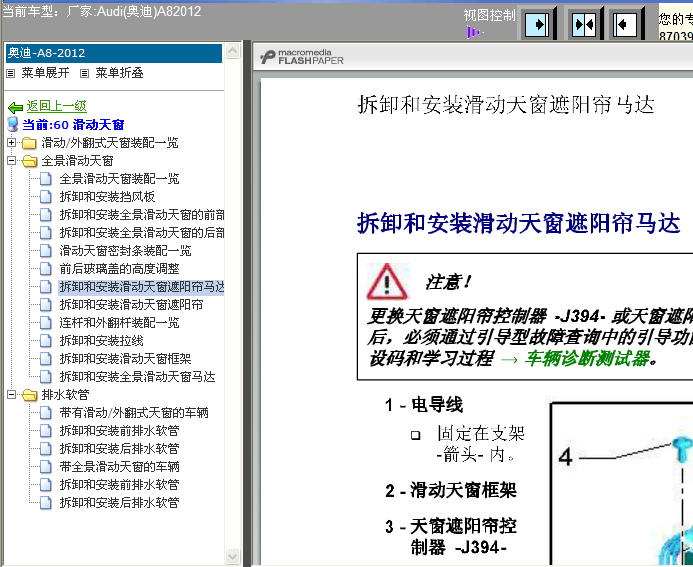Open the green 车辆诊断测试器 link
This screenshot has width=693, height=567.
tap(587, 358)
